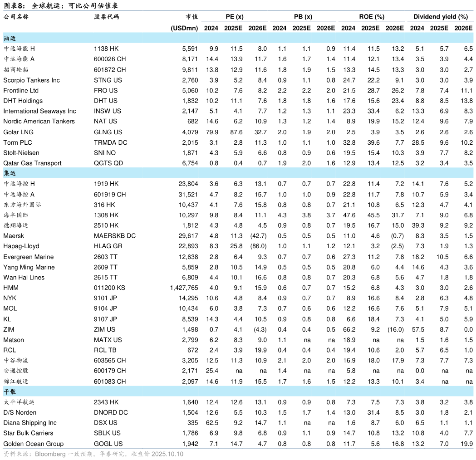Click 资料来源 label at bottom left
Image resolution: width=476 pixels, height=460 pixels.
coord(16,454)
